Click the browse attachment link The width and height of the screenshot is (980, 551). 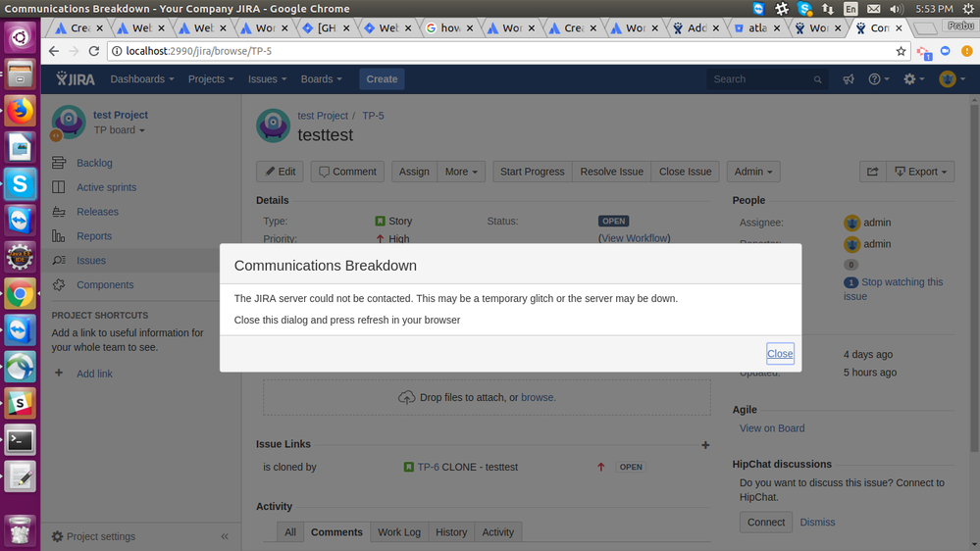pyautogui.click(x=538, y=397)
